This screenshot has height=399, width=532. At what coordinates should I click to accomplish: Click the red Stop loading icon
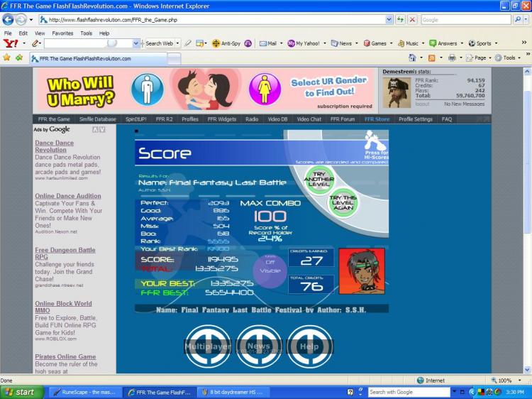(412, 20)
